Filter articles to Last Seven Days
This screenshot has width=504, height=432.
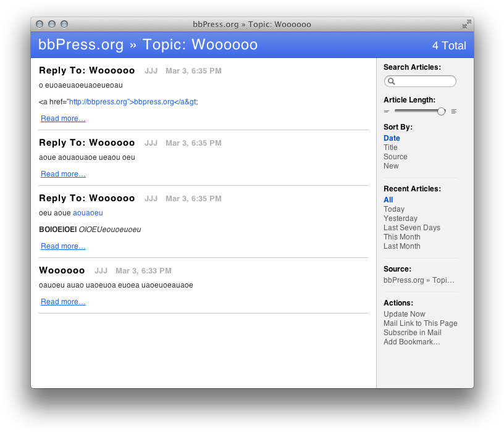tap(411, 228)
